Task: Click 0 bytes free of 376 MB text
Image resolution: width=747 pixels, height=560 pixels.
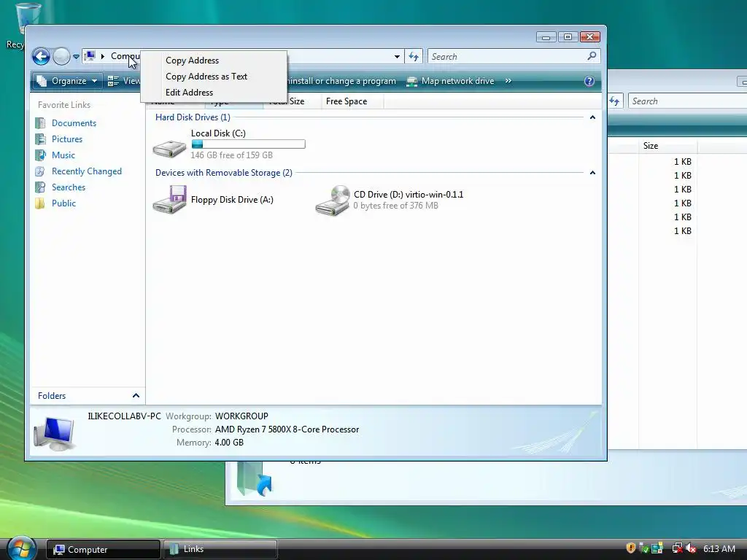Action: (395, 206)
